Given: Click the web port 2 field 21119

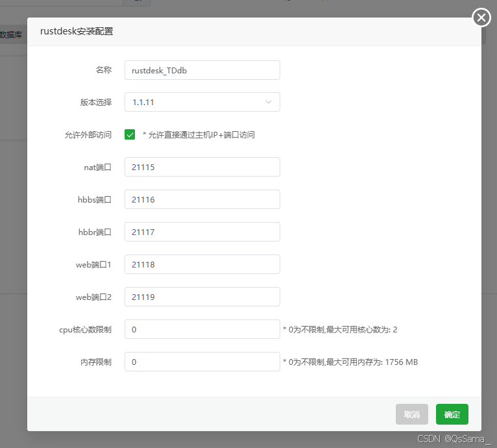Looking at the screenshot, I should point(202,297).
